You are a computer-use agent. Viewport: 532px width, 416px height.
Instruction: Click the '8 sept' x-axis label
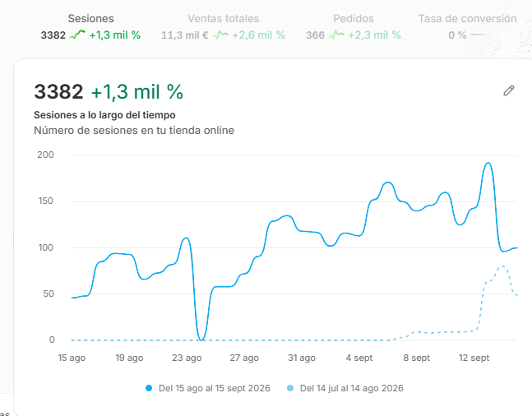pos(417,358)
